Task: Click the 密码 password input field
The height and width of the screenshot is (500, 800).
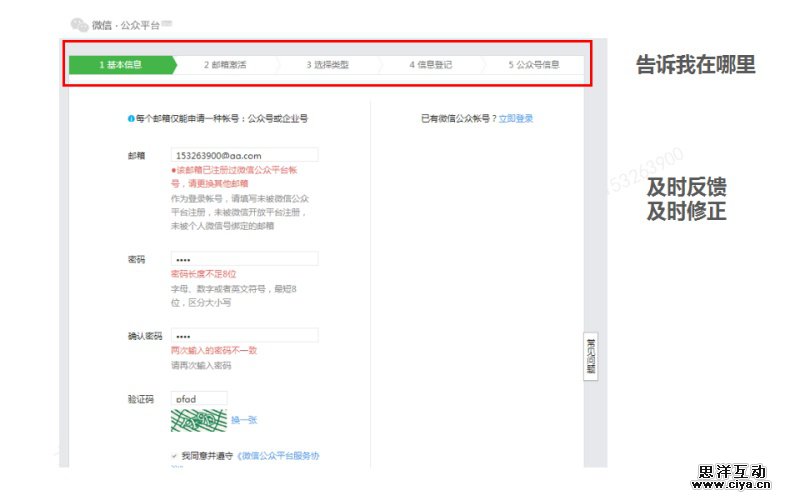Action: (x=244, y=259)
